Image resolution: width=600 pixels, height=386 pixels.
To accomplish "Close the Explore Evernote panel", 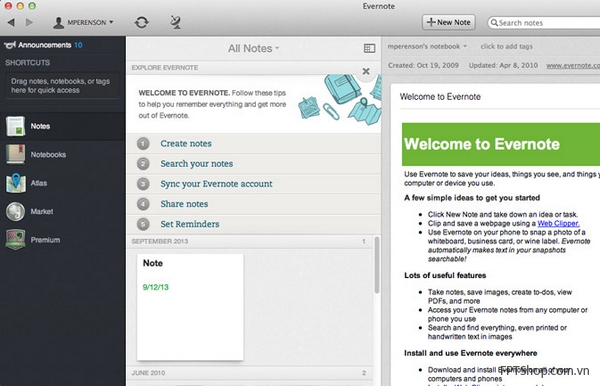I will (x=366, y=71).
